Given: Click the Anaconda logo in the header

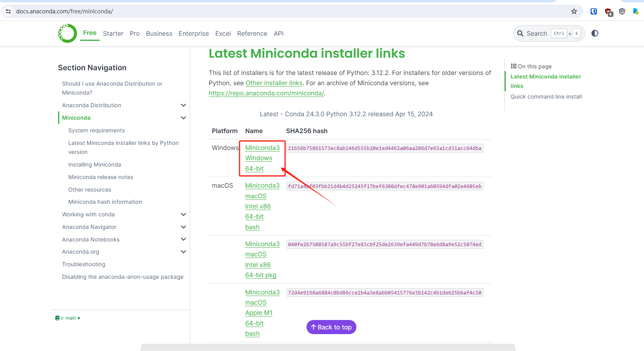Looking at the screenshot, I should pos(68,33).
